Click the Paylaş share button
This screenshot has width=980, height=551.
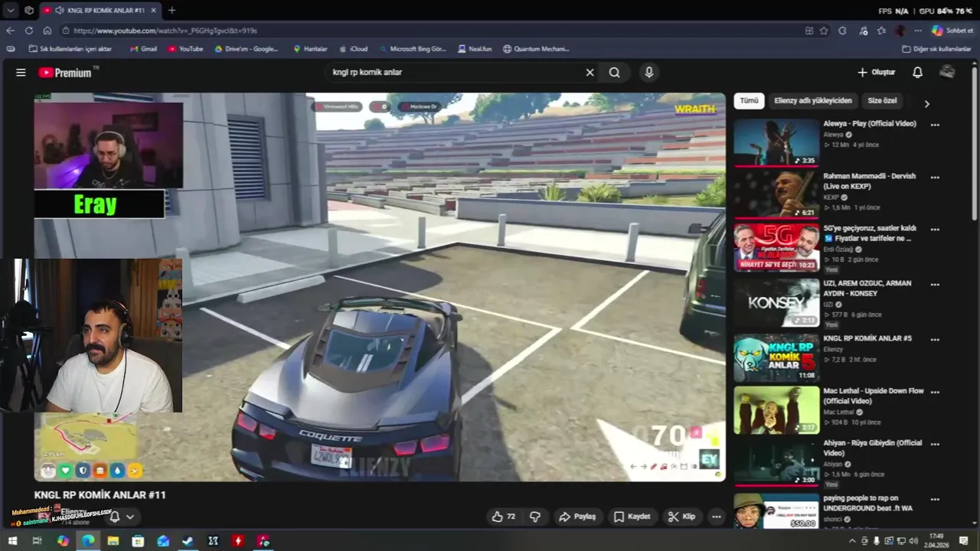point(577,517)
